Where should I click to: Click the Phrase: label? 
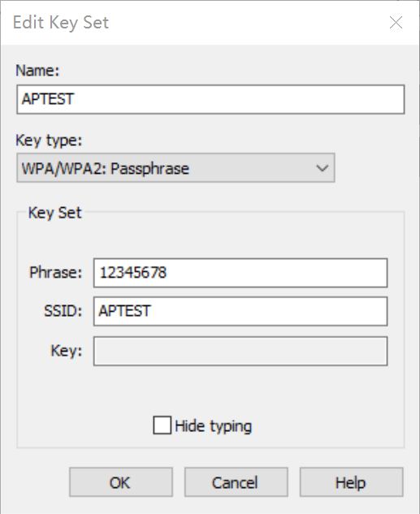click(55, 272)
